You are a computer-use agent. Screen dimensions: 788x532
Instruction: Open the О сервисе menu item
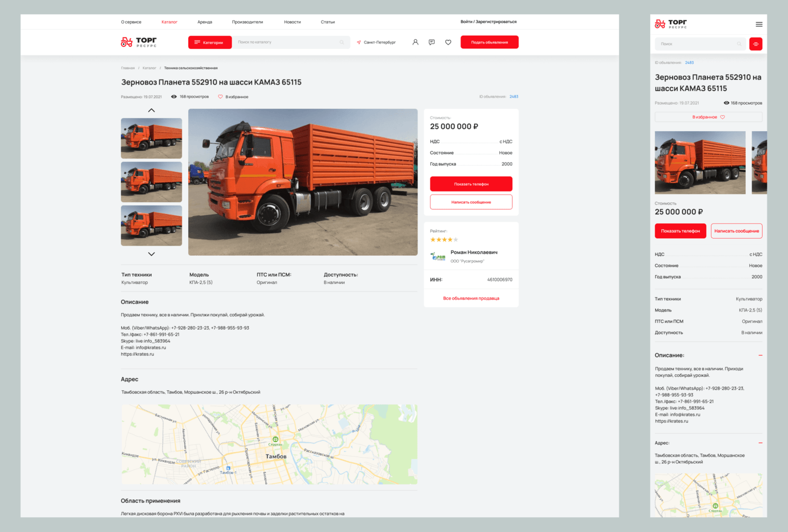131,22
